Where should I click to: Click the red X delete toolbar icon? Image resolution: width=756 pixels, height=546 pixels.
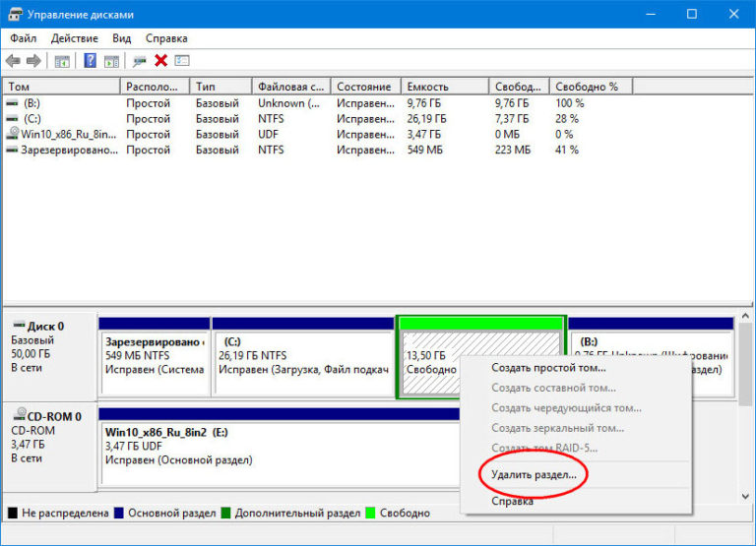[160, 61]
